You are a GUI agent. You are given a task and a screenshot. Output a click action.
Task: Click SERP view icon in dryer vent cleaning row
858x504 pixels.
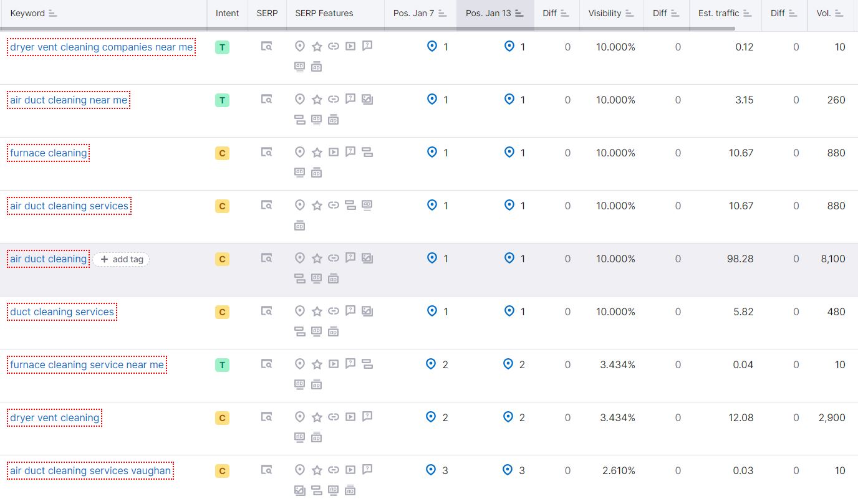266,417
